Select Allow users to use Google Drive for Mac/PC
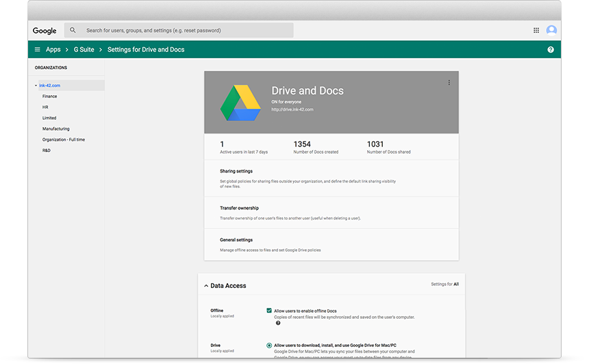 [269, 346]
